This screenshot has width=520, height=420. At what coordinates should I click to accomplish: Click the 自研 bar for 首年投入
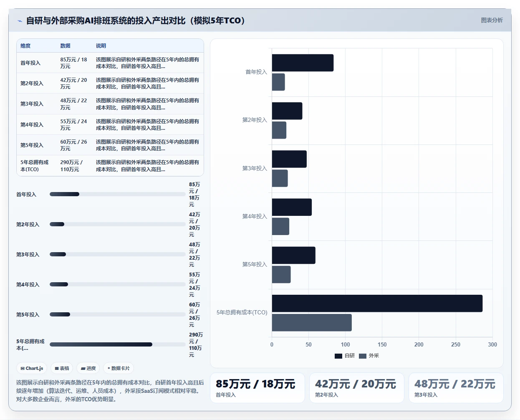click(303, 63)
